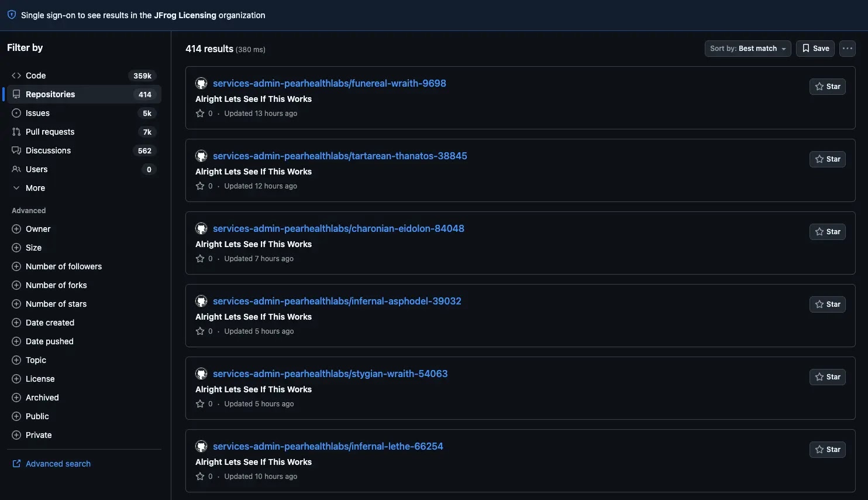Click the charonian-eidolon-84048 owner avatar

[201, 228]
